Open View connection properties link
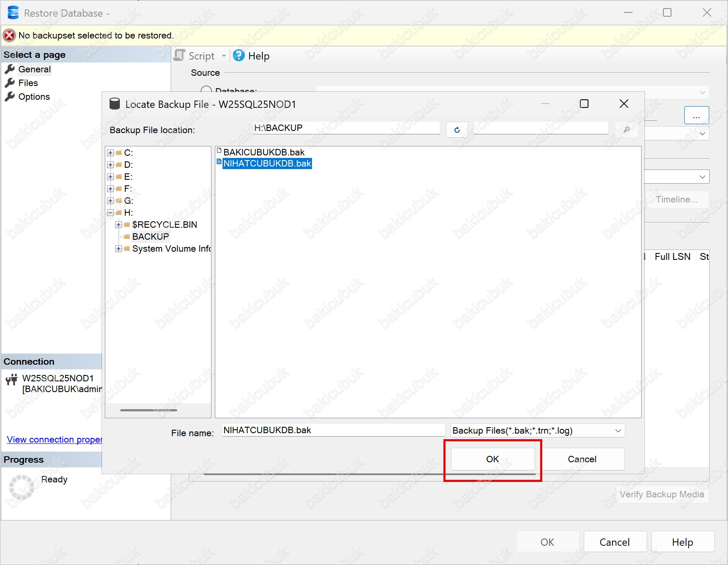Image resolution: width=728 pixels, height=565 pixels. (54, 440)
